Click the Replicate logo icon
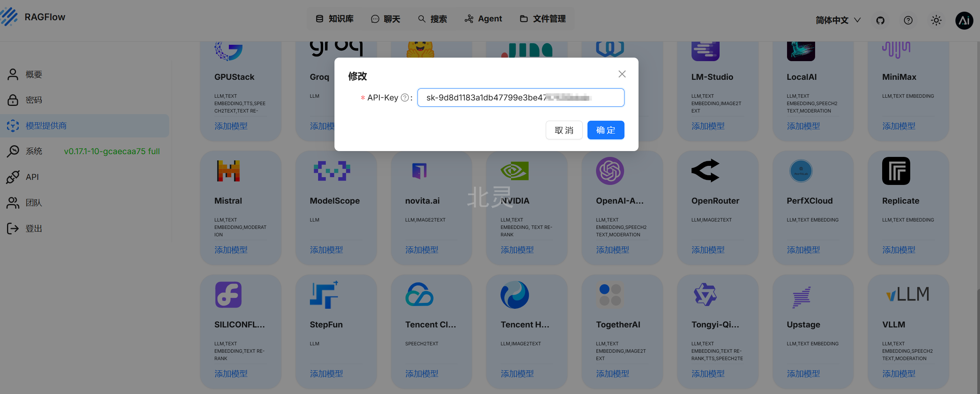This screenshot has width=980, height=394. click(x=896, y=171)
